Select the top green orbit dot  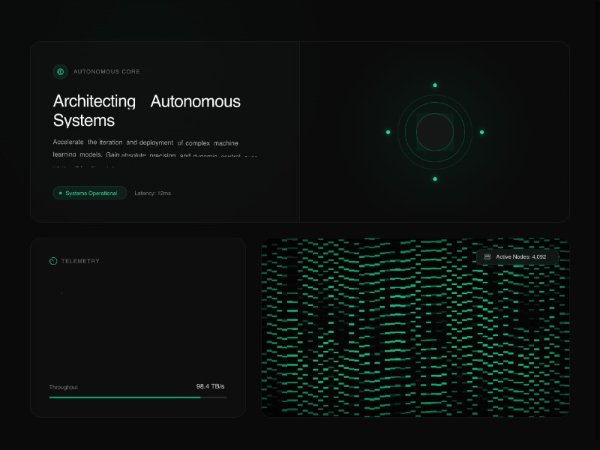(x=434, y=85)
